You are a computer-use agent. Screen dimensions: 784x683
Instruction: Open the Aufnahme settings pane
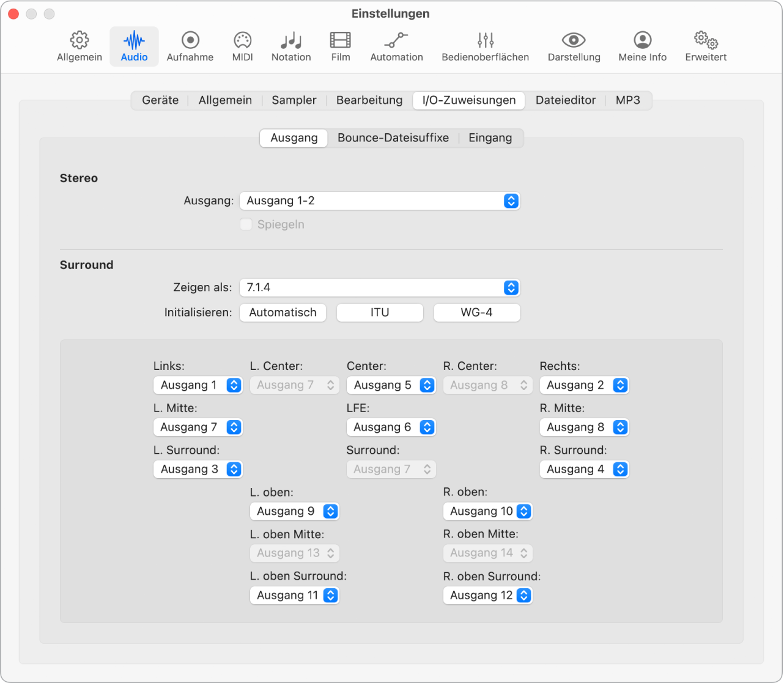coord(190,46)
